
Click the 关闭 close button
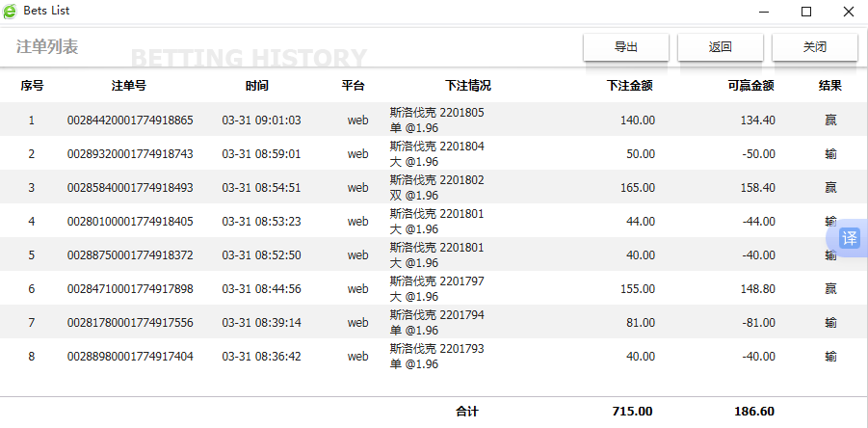[x=815, y=46]
